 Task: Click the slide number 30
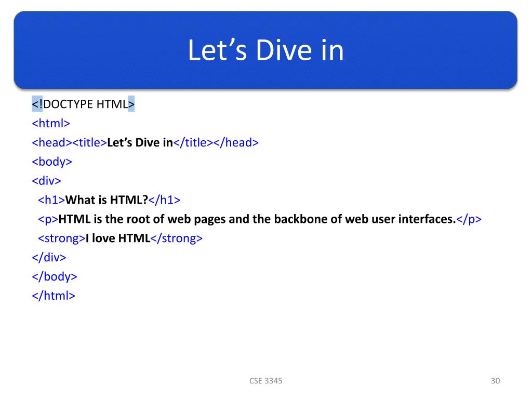(x=495, y=381)
